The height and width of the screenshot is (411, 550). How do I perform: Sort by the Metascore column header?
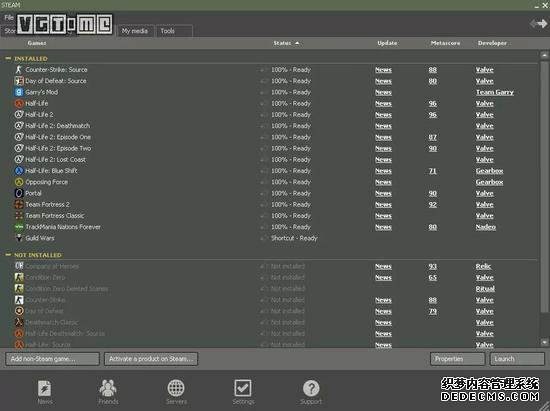[445, 43]
